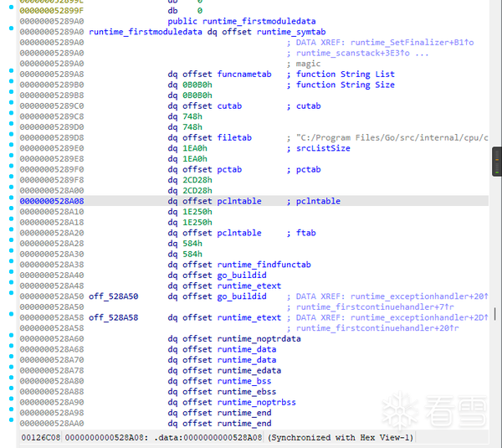Image resolution: width=502 pixels, height=448 pixels.
Task: Jump to runtime_noptrdata symbol
Action: click(259, 338)
